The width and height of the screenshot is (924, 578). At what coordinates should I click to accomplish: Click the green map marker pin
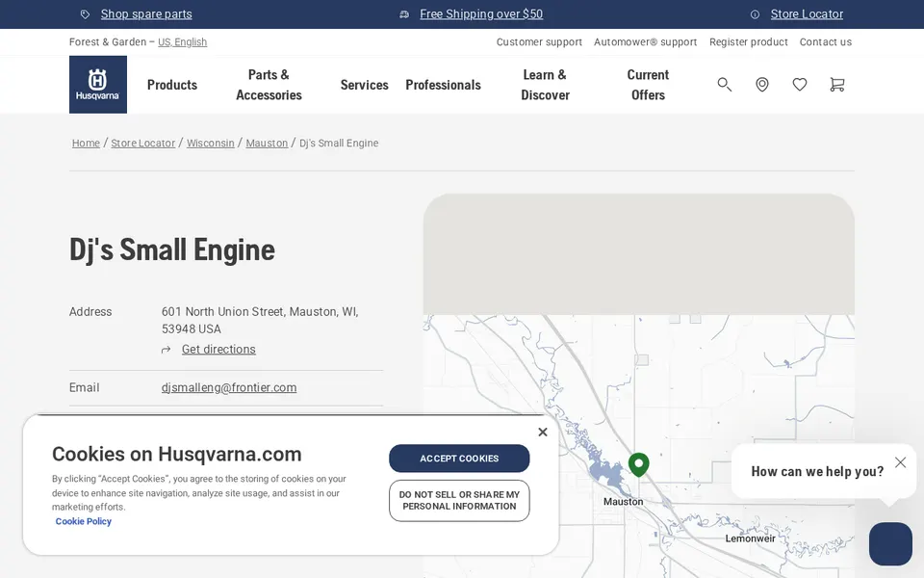pyautogui.click(x=639, y=464)
